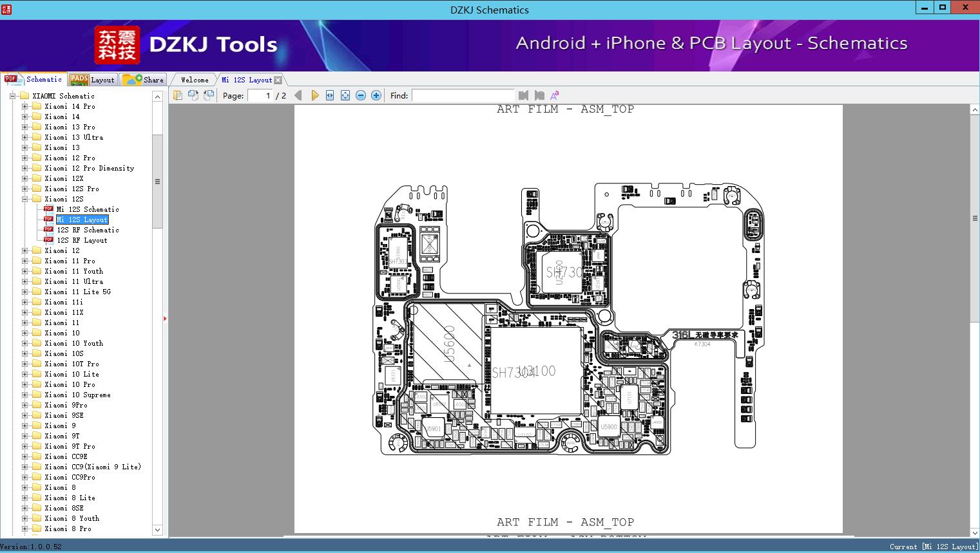Collapse side panel with red splitter arrow
The image size is (980, 553).
pyautogui.click(x=165, y=318)
